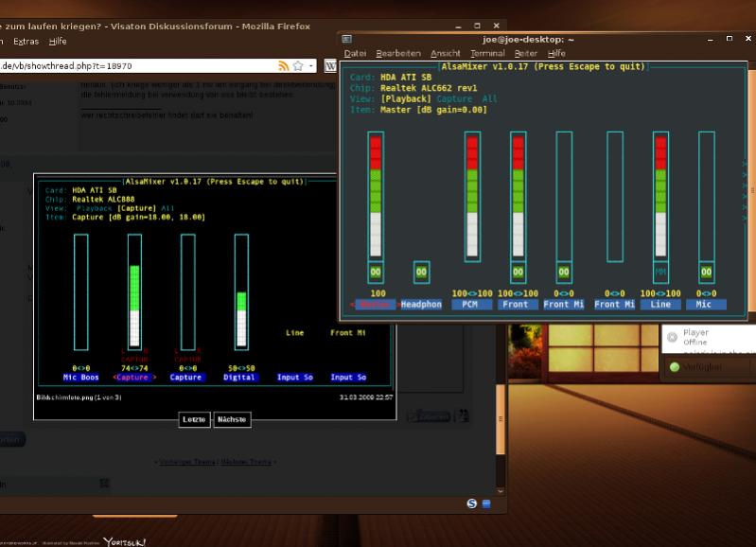Click the Firefox URL field showing showthread.php

coord(137,66)
